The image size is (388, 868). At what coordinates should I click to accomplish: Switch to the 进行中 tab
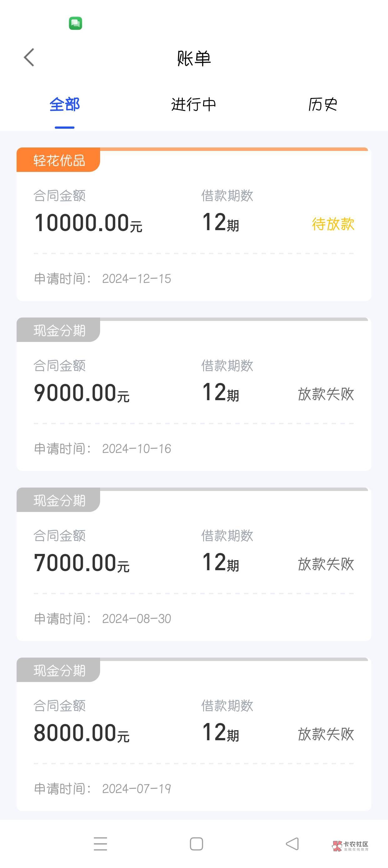coord(194,105)
